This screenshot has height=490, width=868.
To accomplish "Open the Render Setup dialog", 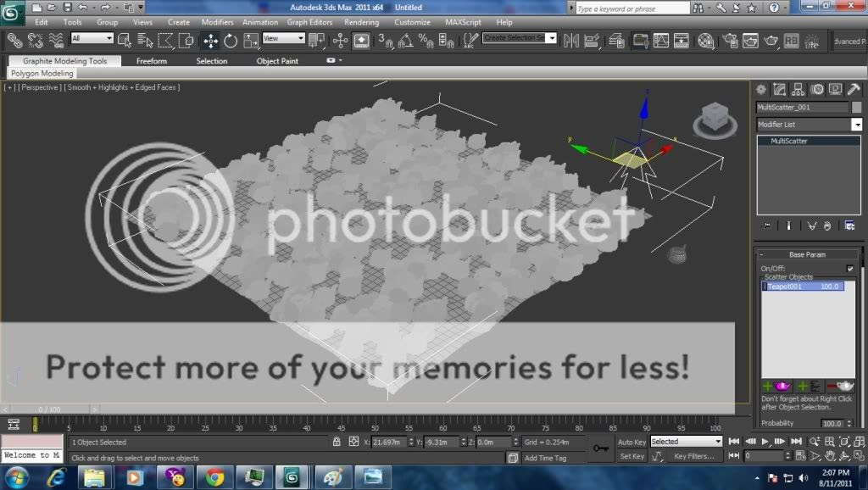I will point(730,41).
